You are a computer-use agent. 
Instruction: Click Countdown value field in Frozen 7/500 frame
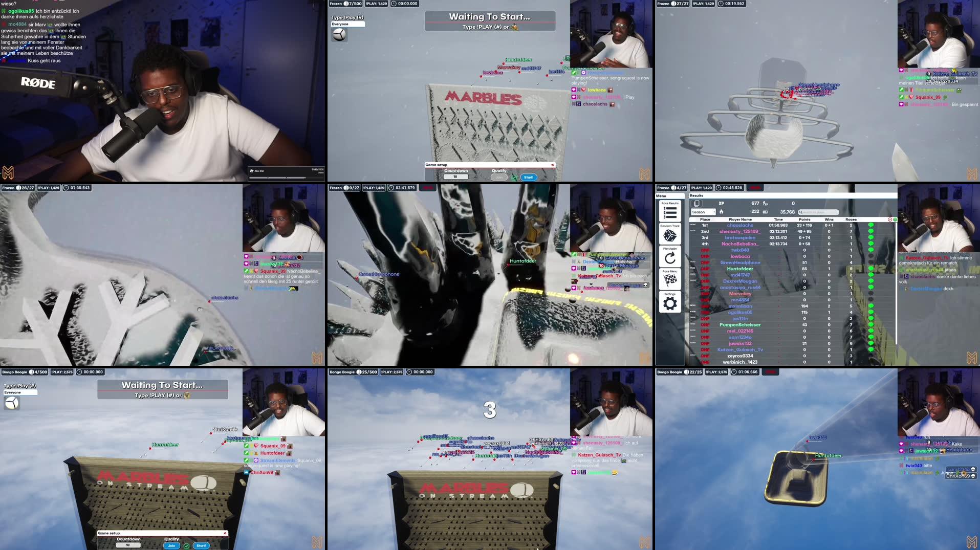455,177
